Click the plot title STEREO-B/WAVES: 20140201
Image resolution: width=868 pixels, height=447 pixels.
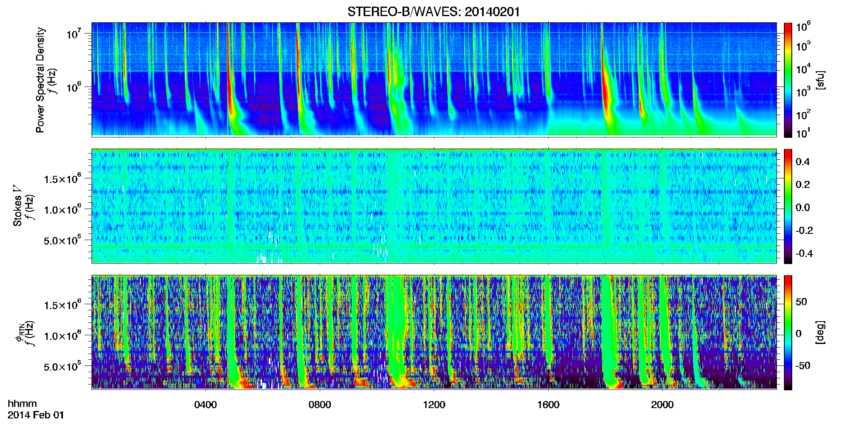[x=434, y=12]
